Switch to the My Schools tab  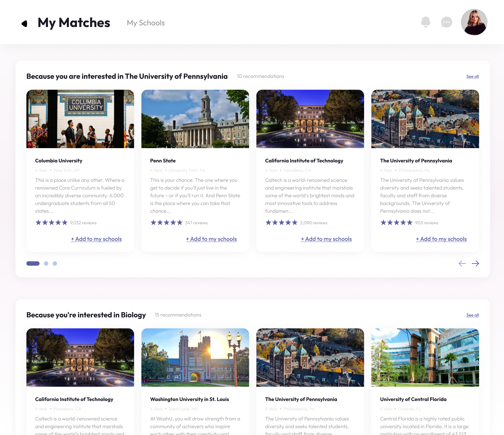[x=146, y=23]
